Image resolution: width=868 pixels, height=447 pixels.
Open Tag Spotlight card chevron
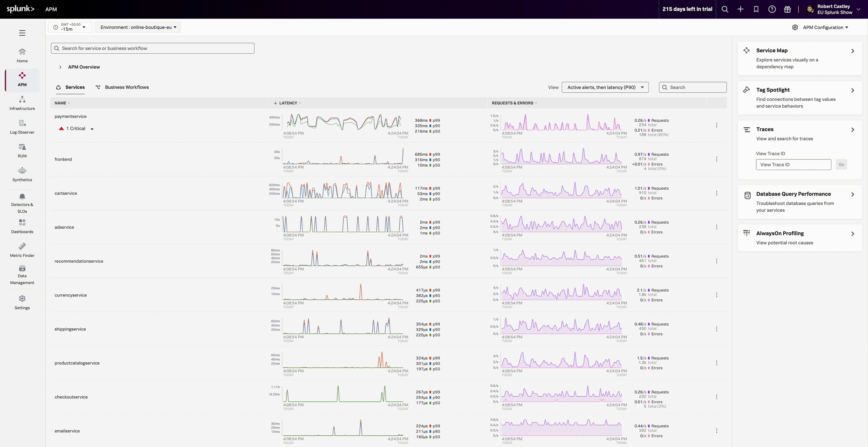click(853, 90)
